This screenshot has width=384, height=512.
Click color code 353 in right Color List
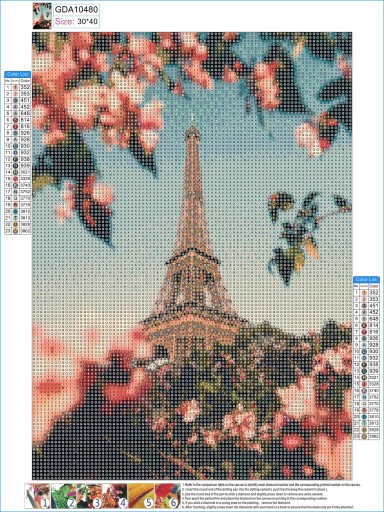374,299
